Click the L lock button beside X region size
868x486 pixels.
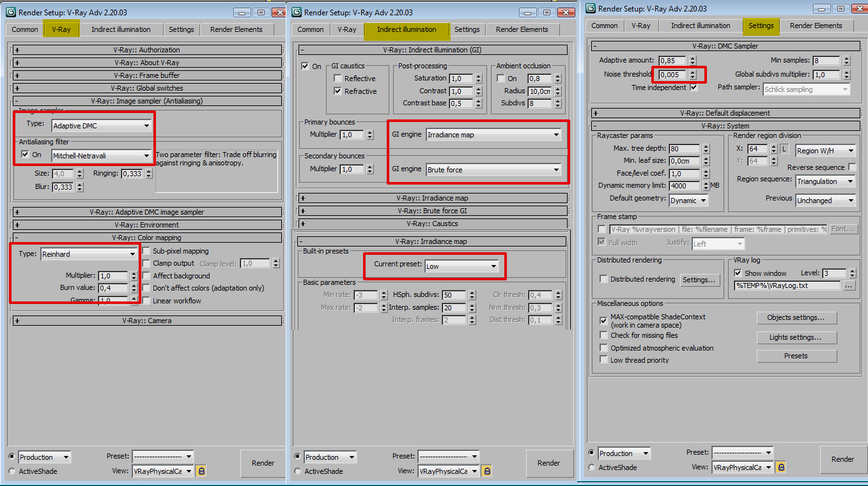pyautogui.click(x=784, y=149)
